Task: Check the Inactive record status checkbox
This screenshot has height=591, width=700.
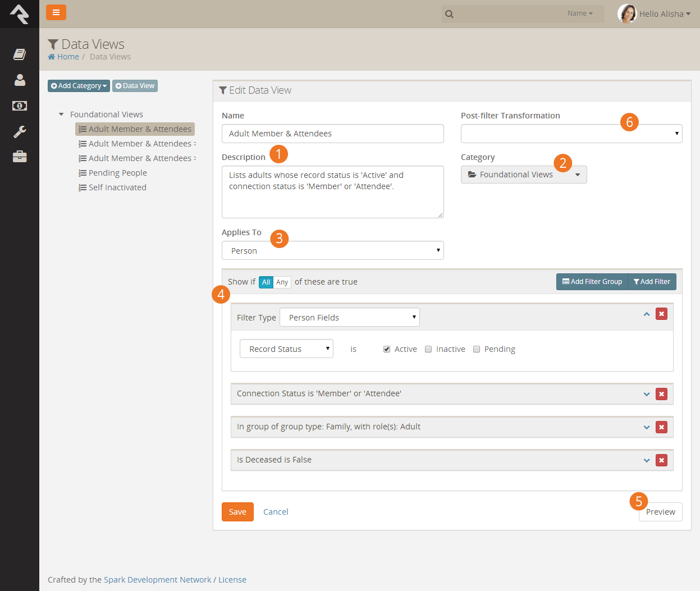Action: 428,349
